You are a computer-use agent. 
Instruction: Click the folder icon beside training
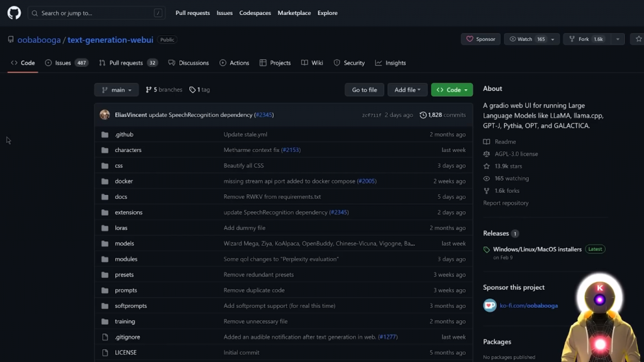click(105, 322)
